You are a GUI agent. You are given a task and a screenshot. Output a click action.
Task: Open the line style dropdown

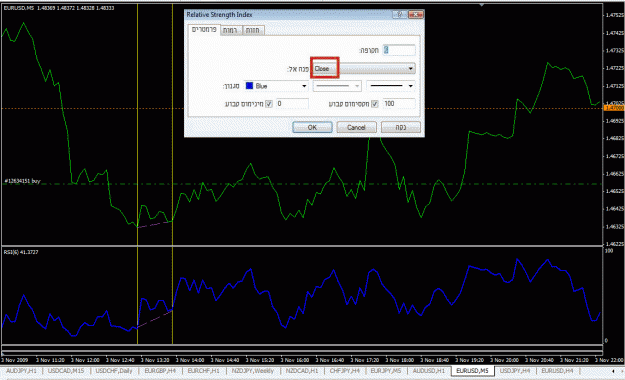click(337, 86)
